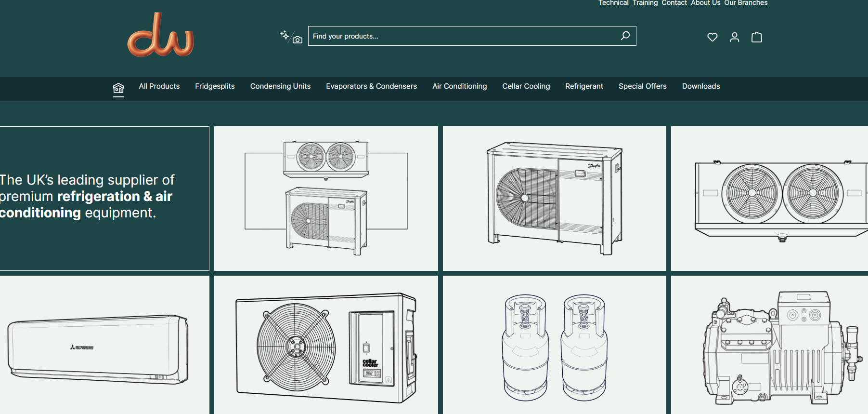
Task: Go to the Downloads page
Action: [x=700, y=86]
